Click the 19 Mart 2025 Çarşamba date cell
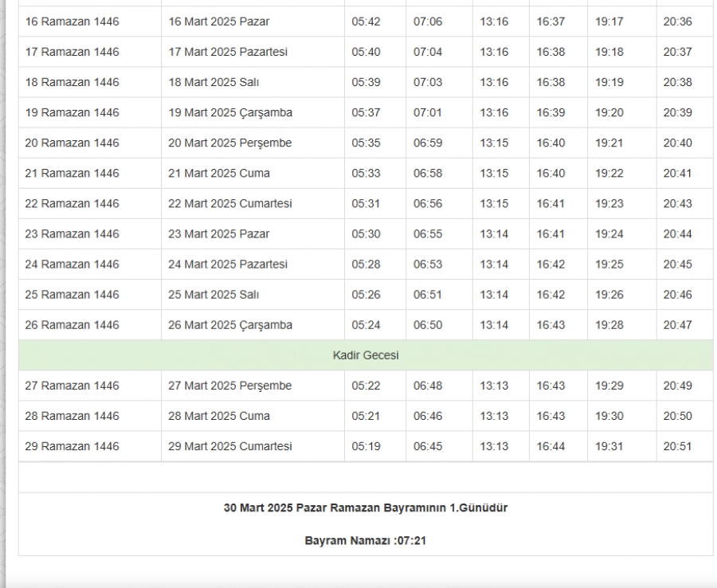 click(x=230, y=112)
